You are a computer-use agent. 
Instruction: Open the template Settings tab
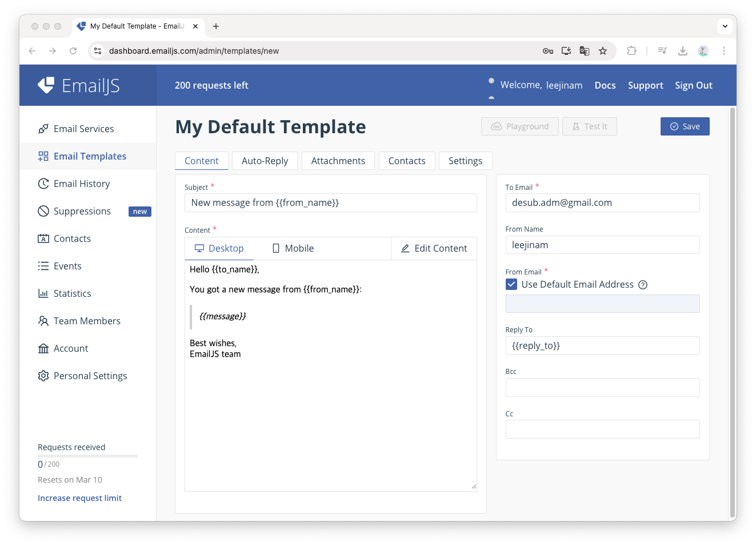pos(466,161)
